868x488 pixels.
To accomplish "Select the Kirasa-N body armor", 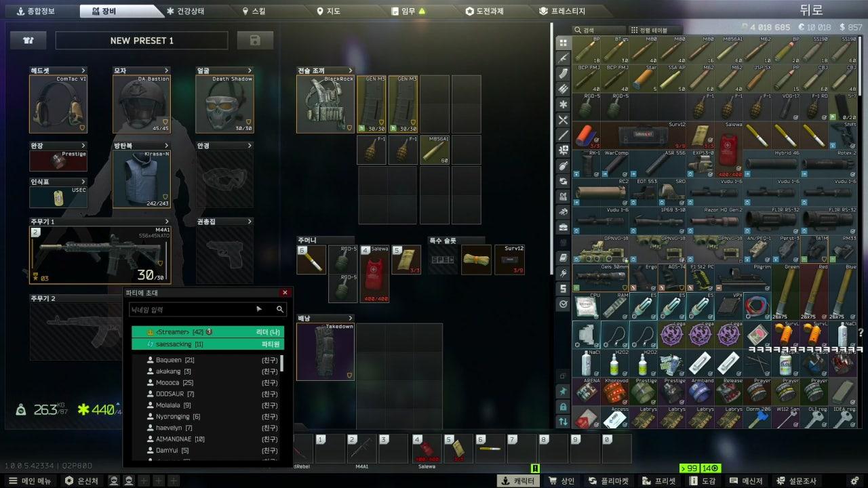I will pos(141,178).
